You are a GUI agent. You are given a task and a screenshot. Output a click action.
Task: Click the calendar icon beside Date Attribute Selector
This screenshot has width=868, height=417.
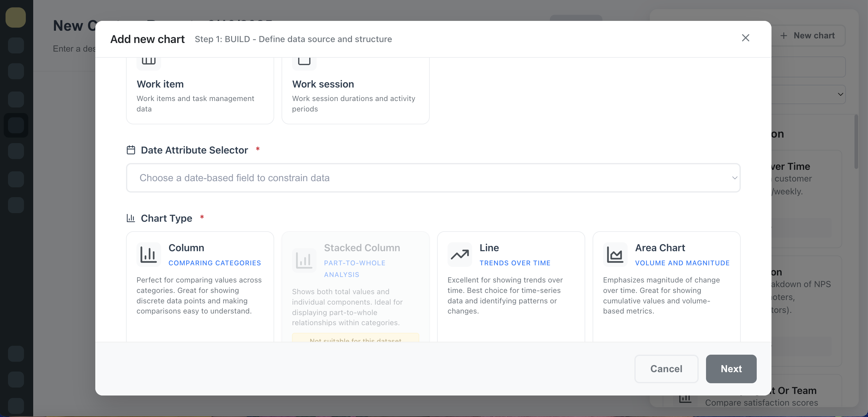point(131,150)
